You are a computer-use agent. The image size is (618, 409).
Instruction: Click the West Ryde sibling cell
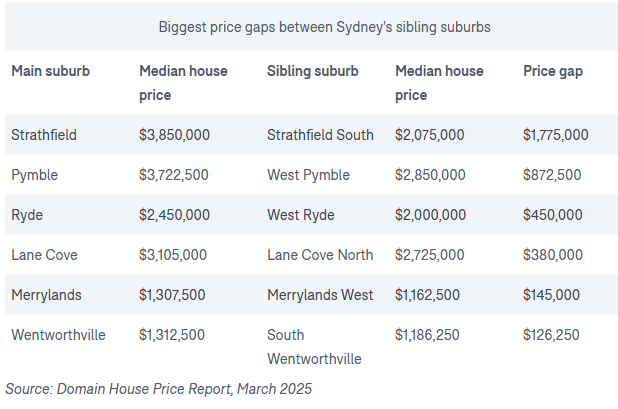[x=300, y=215]
